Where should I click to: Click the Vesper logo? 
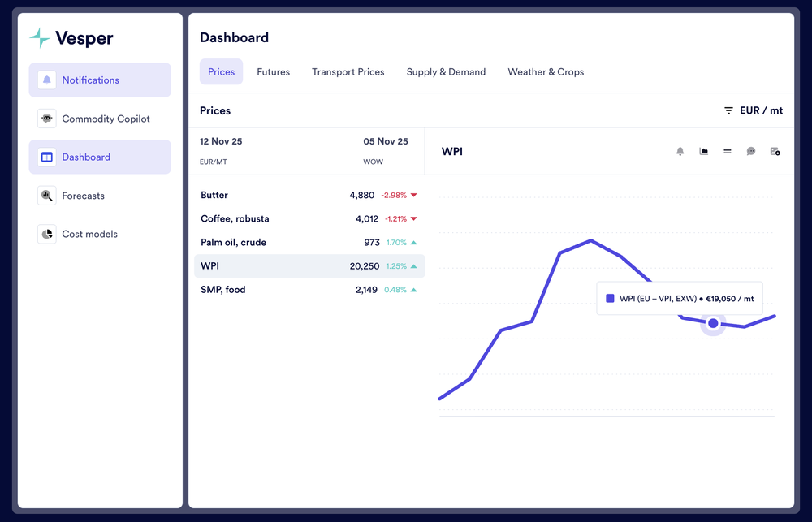pyautogui.click(x=71, y=38)
